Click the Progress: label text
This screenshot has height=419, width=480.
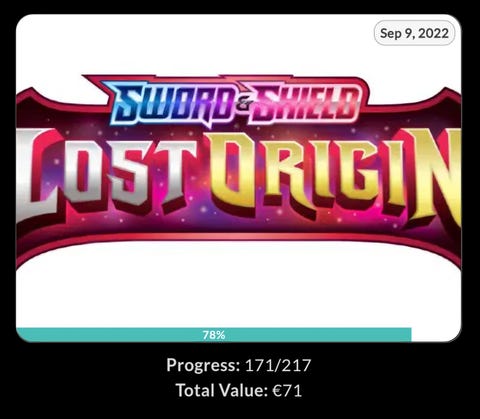[203, 365]
